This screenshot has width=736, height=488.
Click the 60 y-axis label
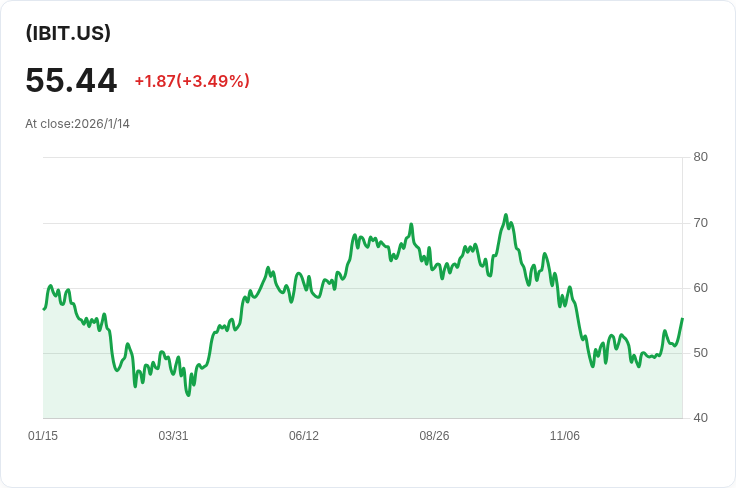click(x=700, y=288)
